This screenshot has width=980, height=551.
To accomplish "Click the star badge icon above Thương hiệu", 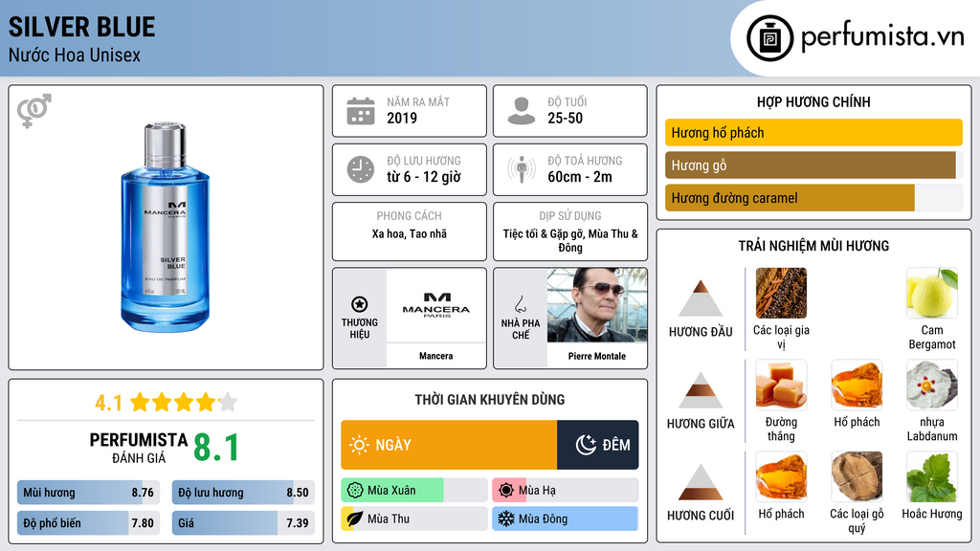I will click(x=359, y=304).
